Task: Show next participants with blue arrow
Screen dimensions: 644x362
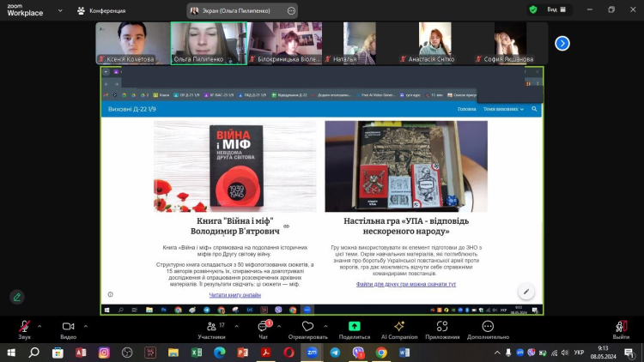Action: point(562,43)
